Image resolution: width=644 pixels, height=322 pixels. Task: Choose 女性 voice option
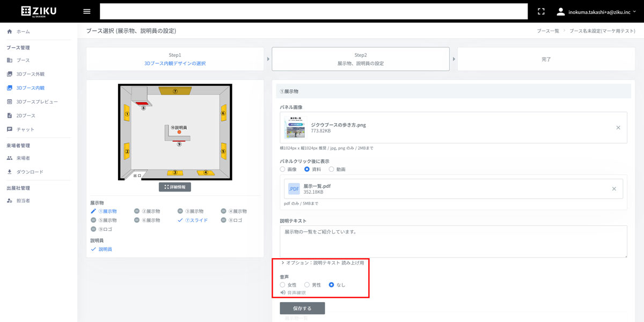[x=283, y=284]
